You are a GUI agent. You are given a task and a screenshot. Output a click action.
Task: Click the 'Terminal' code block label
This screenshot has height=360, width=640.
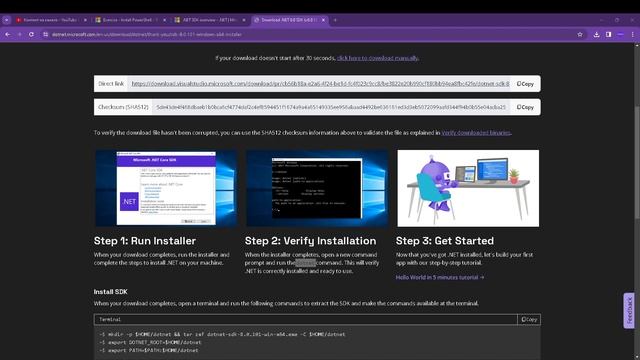[x=110, y=320]
